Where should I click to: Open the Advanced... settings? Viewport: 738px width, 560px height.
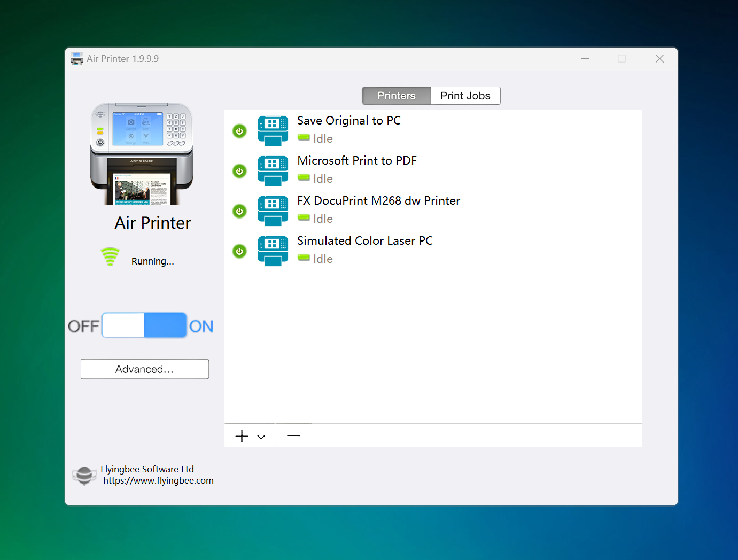(x=145, y=369)
